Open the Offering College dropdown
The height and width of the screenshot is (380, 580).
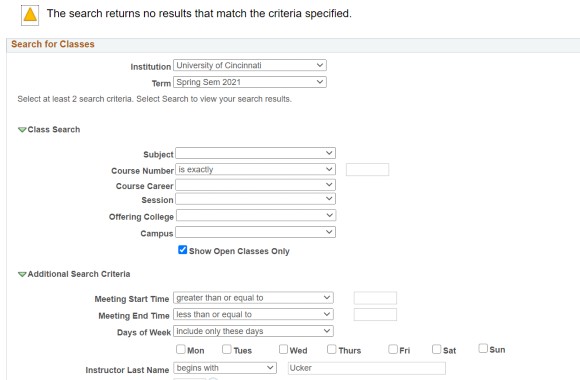click(256, 215)
